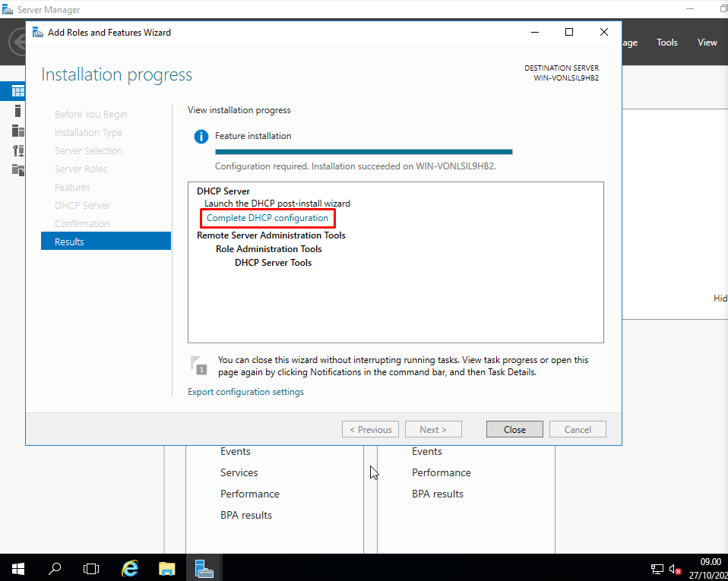728x581 pixels.
Task: Open Export configuration settings link
Action: click(x=245, y=392)
